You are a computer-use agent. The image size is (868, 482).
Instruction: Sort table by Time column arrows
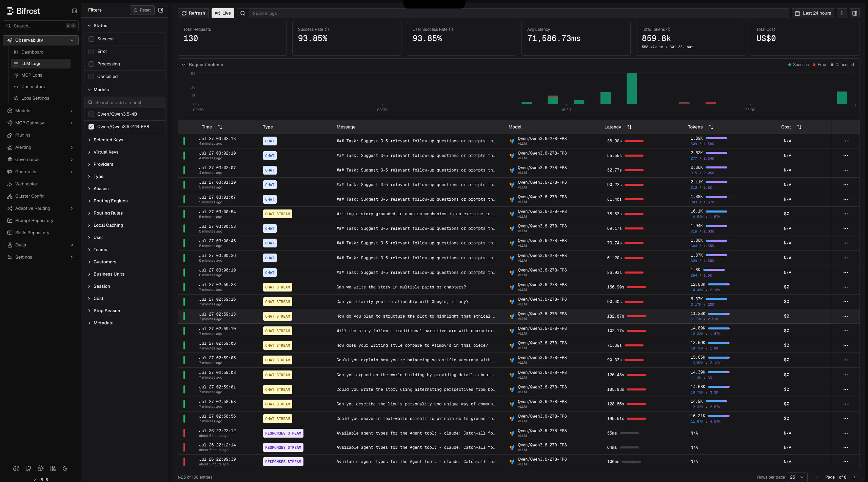tap(220, 127)
